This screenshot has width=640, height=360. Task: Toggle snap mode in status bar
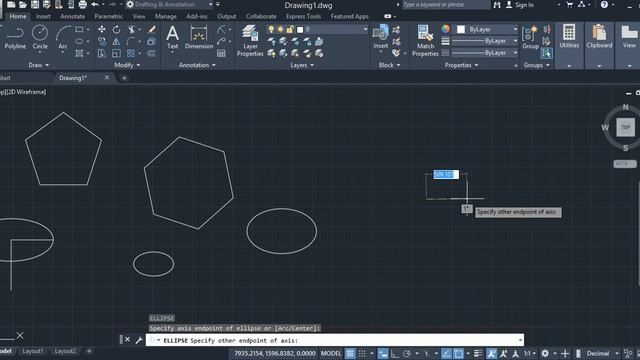pyautogui.click(x=362, y=353)
